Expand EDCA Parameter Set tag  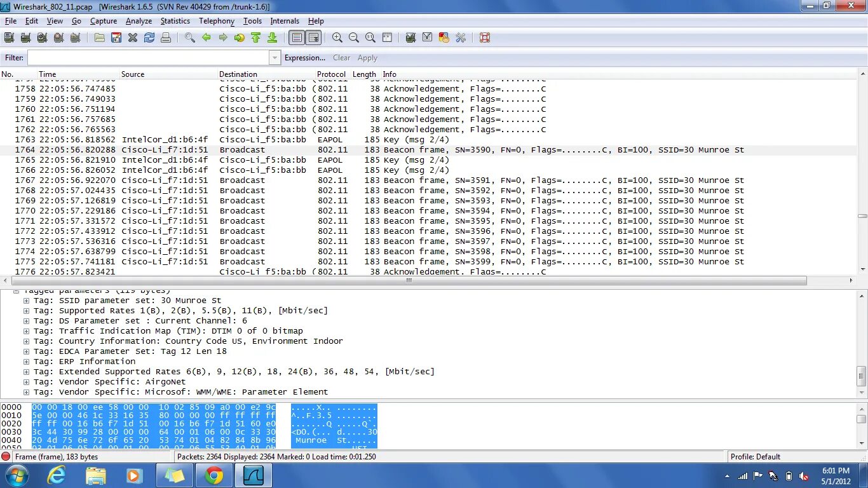point(27,351)
